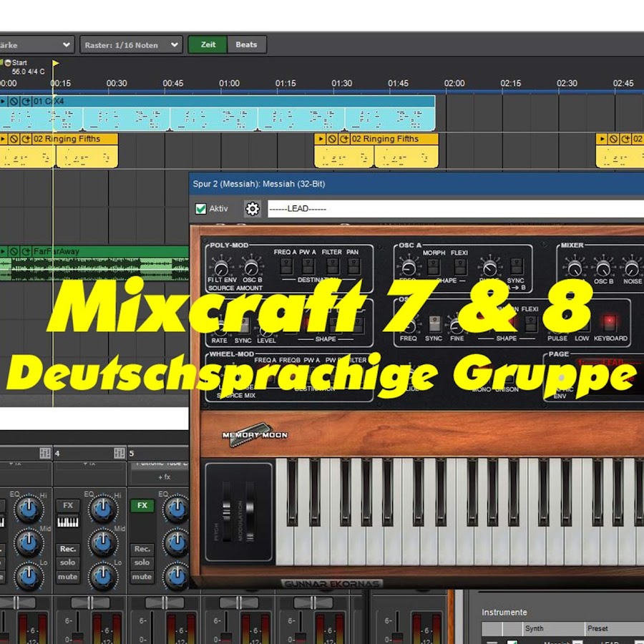
Task: Mute the Ringing Fifths clip starting near 01:30
Action: (332, 139)
